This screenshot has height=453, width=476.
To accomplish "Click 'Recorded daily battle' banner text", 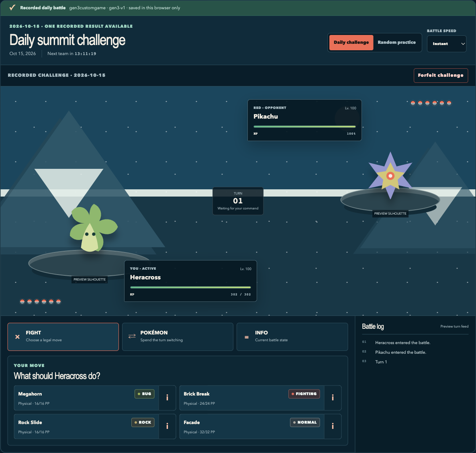I will tap(43, 8).
